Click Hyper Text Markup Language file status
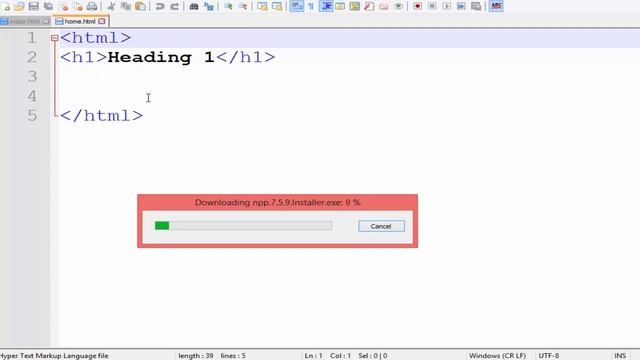This screenshot has height=360, width=640. (54, 356)
